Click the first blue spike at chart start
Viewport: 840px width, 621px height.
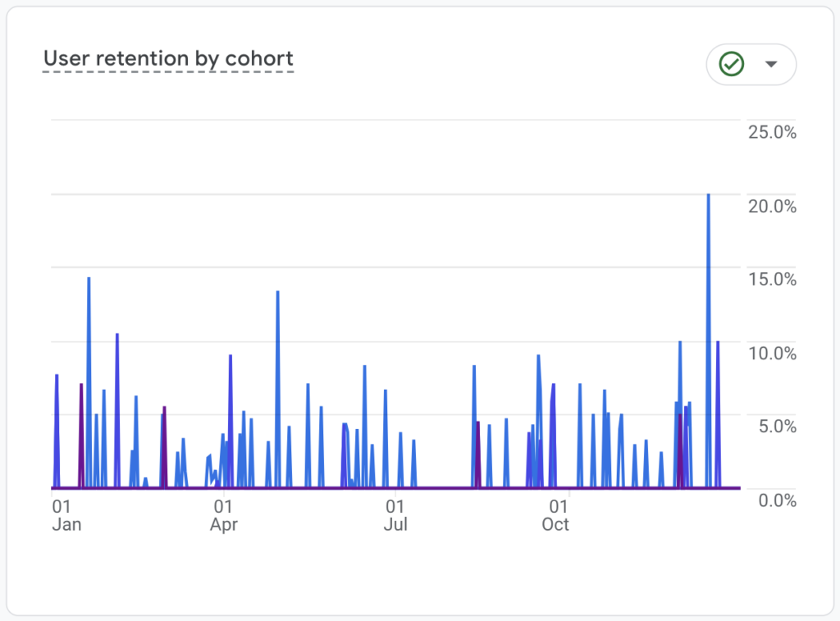click(57, 377)
